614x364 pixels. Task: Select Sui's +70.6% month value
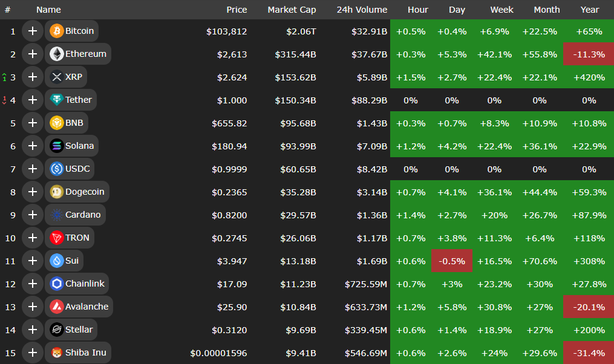[540, 261]
